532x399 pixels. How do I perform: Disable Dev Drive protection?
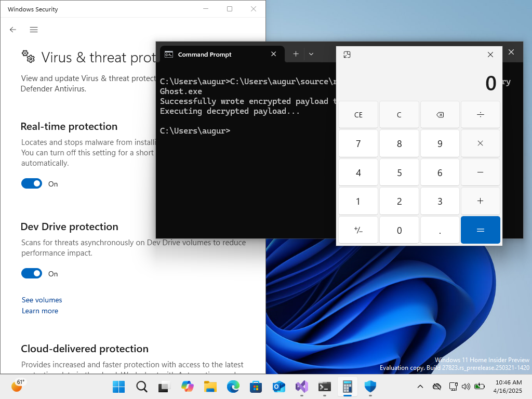pos(31,273)
